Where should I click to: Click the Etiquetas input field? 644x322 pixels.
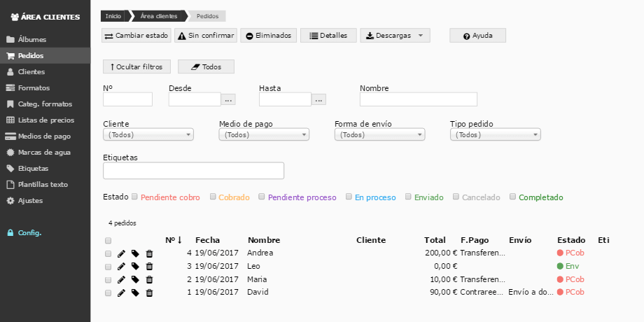coord(193,171)
